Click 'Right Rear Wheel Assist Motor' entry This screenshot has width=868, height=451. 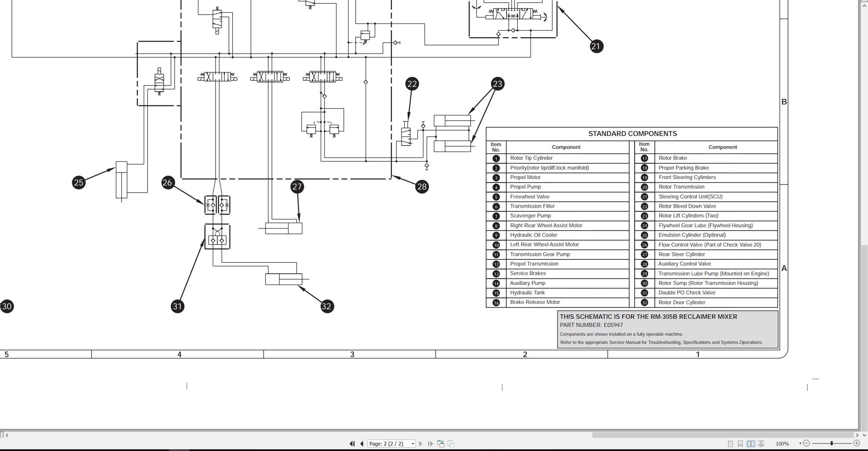coord(546,225)
